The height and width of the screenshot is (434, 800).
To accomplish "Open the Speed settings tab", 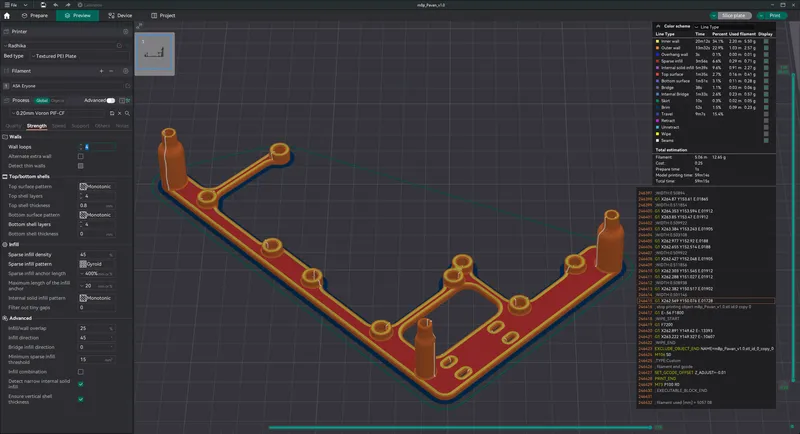I will click(x=59, y=126).
